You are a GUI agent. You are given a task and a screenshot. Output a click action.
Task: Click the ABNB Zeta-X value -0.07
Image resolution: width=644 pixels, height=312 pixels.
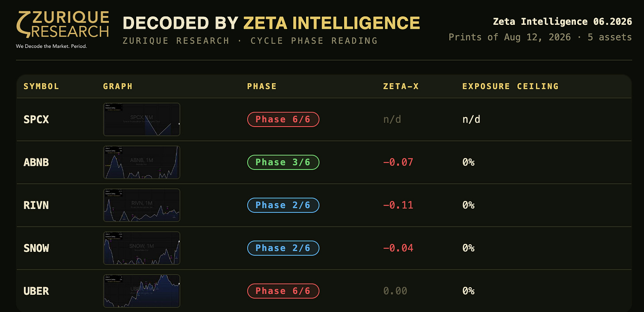pos(398,162)
